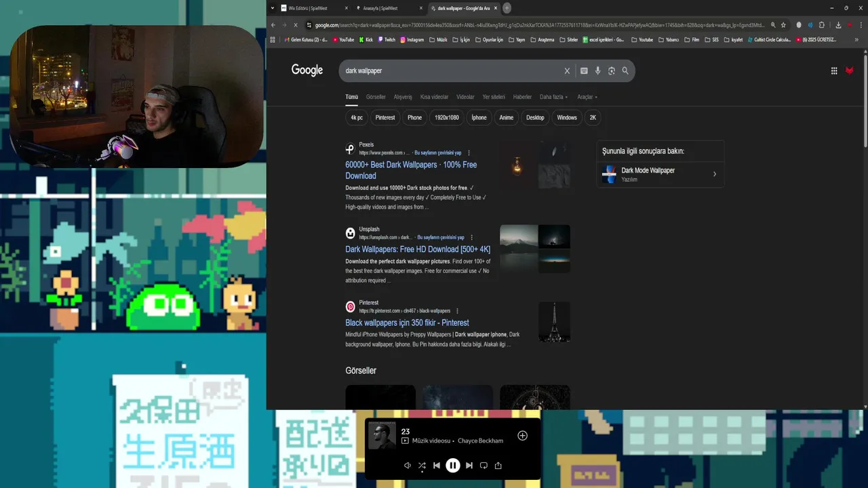This screenshot has width=868, height=488.
Task: Open the 23 album cover thumbnail
Action: tap(382, 436)
